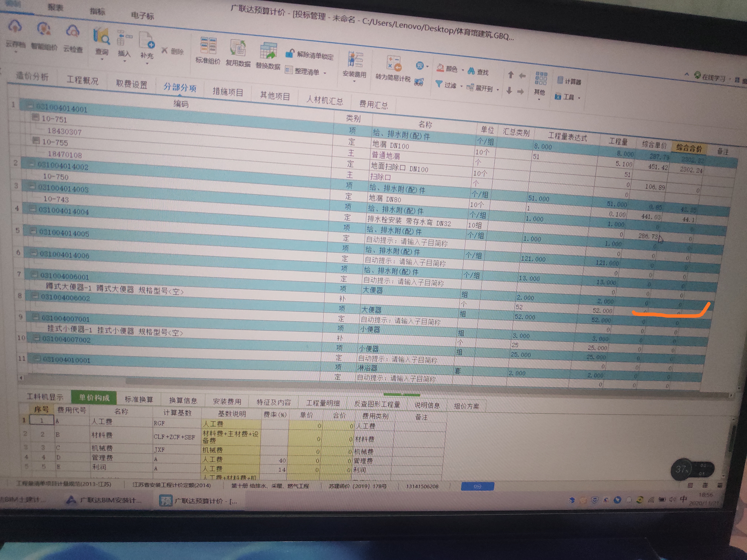
Task: Click 第十册 给排水、采暖、燃气工程 status entry
Action: 270,486
